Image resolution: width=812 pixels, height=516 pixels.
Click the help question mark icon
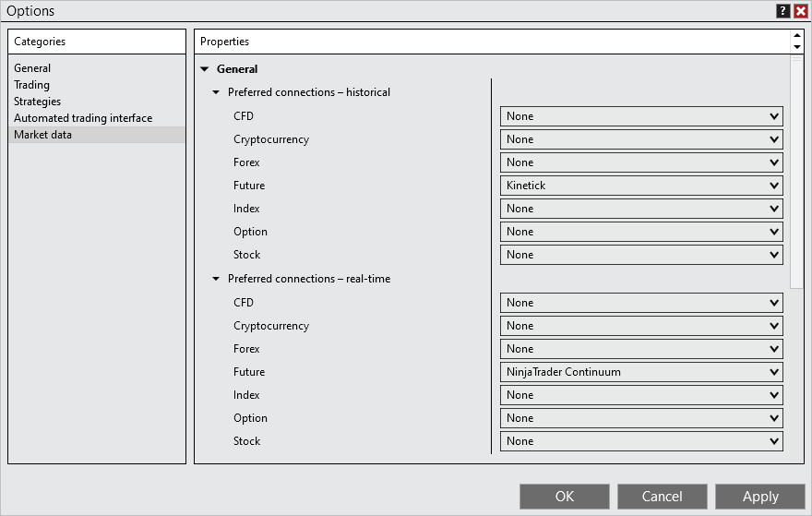point(782,11)
